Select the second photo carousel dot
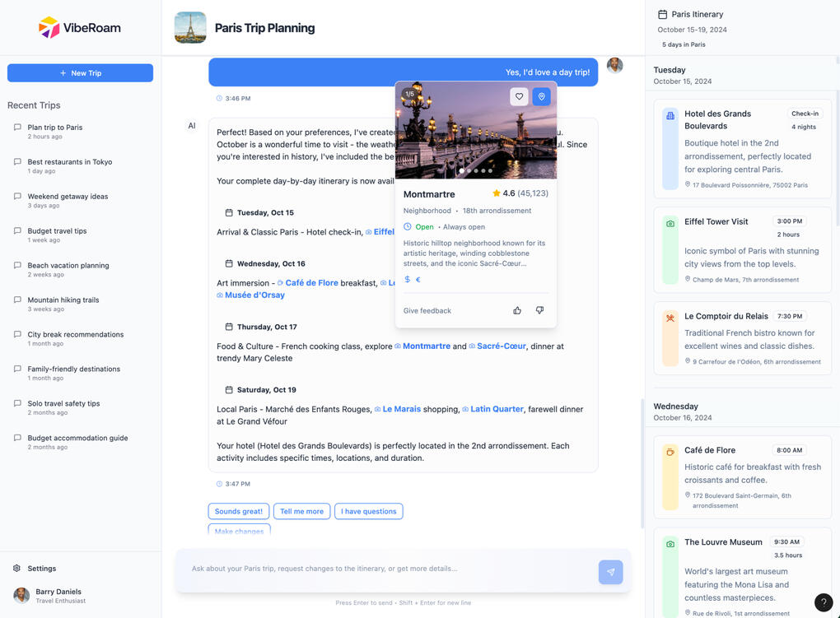The image size is (840, 618). [x=469, y=171]
